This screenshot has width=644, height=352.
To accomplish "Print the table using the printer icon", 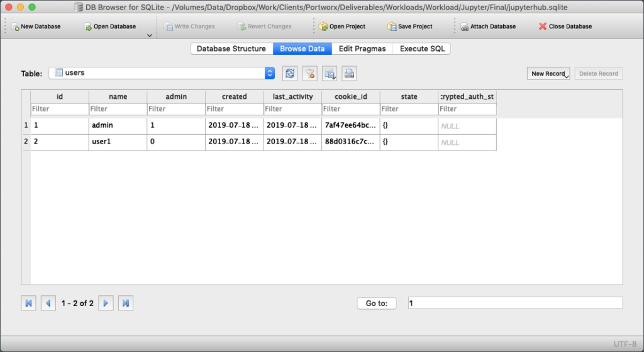I will click(349, 74).
